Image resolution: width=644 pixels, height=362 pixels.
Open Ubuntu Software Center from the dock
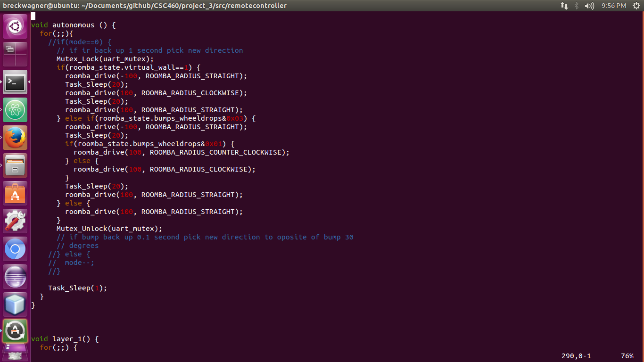16,193
